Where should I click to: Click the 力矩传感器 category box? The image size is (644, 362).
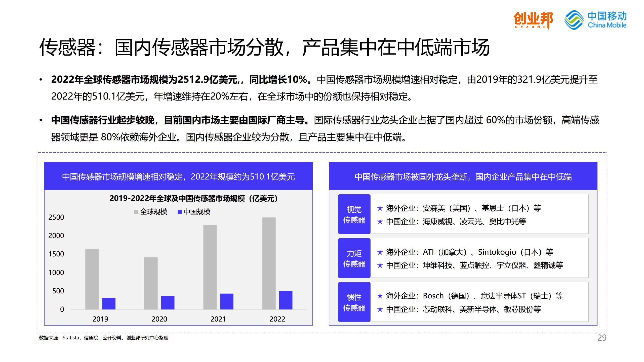pos(354,258)
